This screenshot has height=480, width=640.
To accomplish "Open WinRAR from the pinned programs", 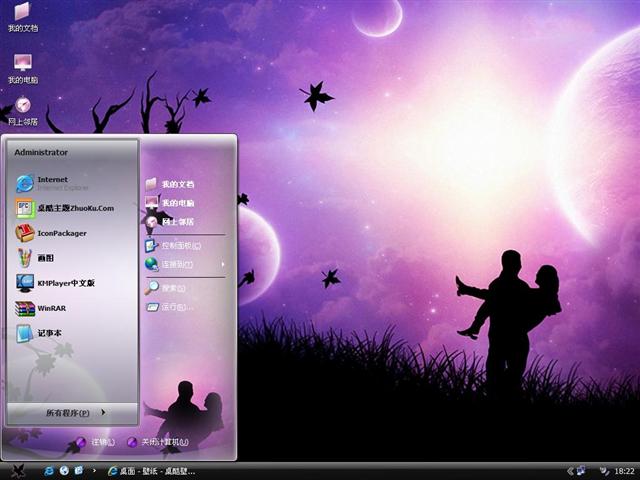I will (50, 308).
